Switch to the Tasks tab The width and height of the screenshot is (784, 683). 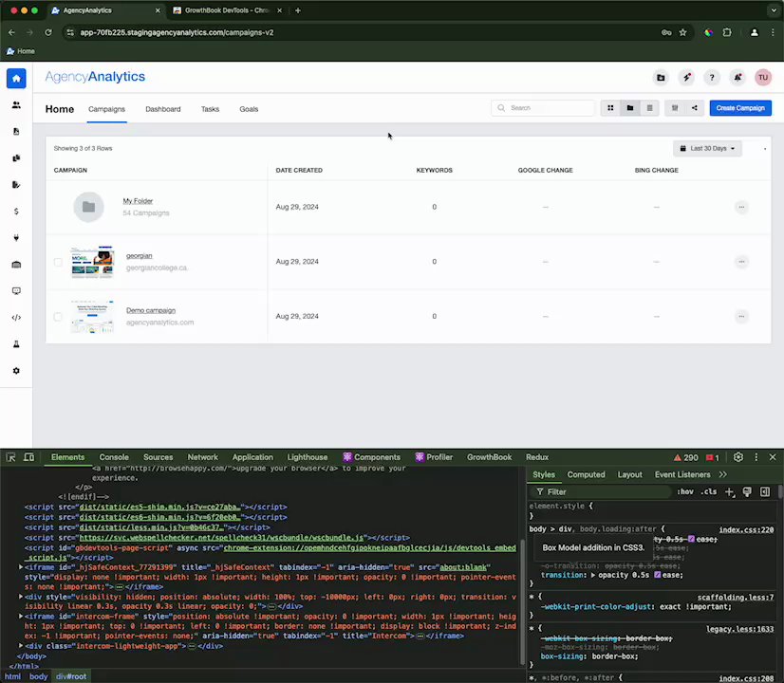click(210, 109)
